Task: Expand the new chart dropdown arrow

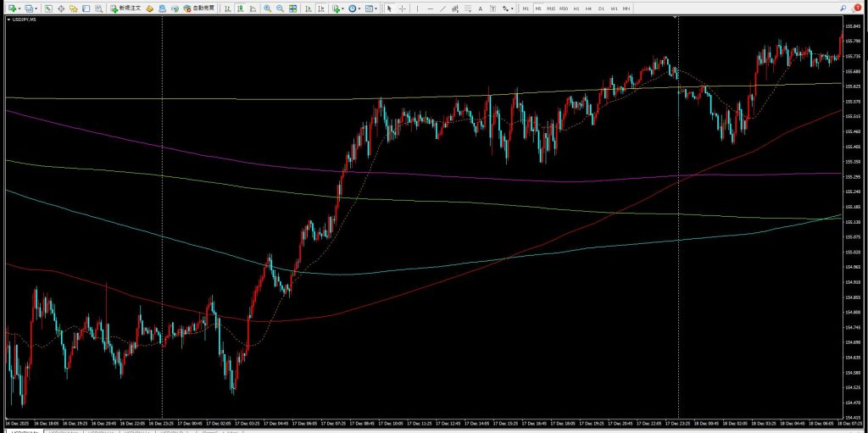Action: (x=19, y=8)
